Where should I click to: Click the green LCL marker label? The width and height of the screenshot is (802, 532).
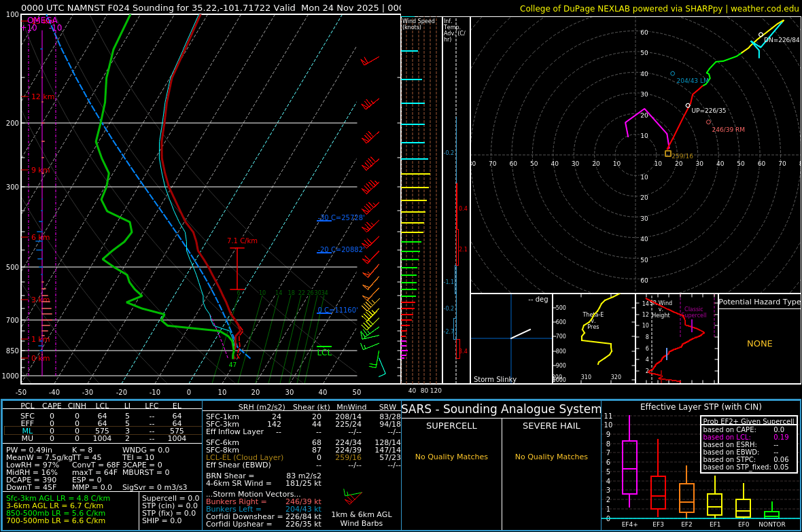pyautogui.click(x=324, y=353)
